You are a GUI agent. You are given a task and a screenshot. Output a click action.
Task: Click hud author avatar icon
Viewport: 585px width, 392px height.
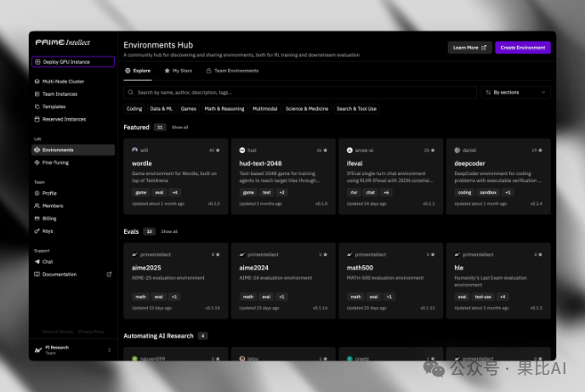[x=242, y=150]
